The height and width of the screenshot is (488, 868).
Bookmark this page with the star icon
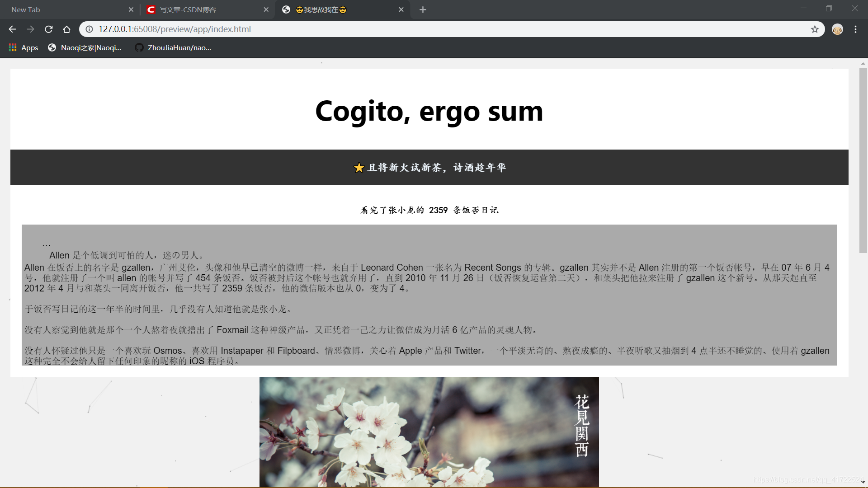pyautogui.click(x=815, y=29)
